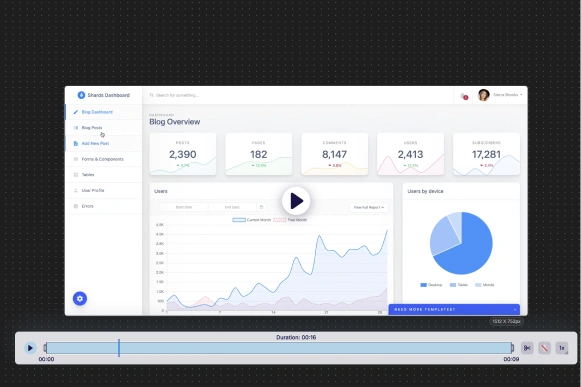581x387 pixels.
Task: Toggle the Mobile pie legend entry
Action: (x=485, y=285)
